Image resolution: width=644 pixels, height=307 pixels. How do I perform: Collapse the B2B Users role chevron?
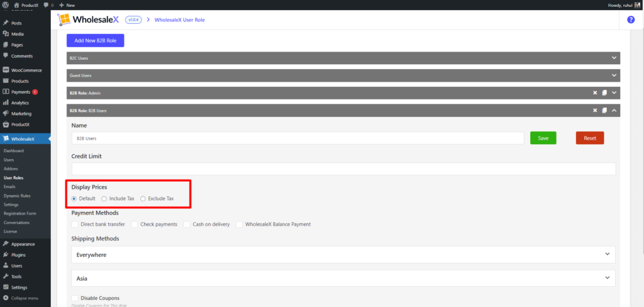614,110
